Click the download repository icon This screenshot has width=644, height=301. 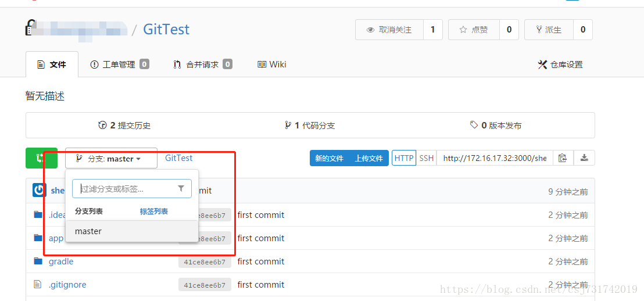tap(584, 157)
